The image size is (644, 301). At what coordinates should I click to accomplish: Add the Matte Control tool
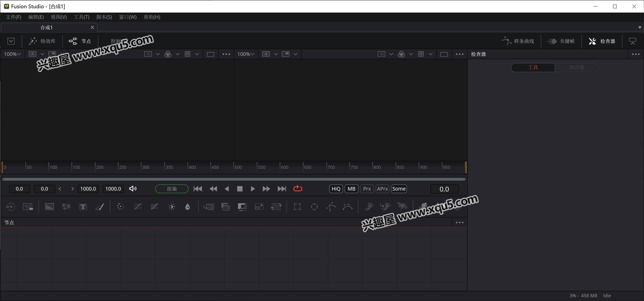point(242,207)
